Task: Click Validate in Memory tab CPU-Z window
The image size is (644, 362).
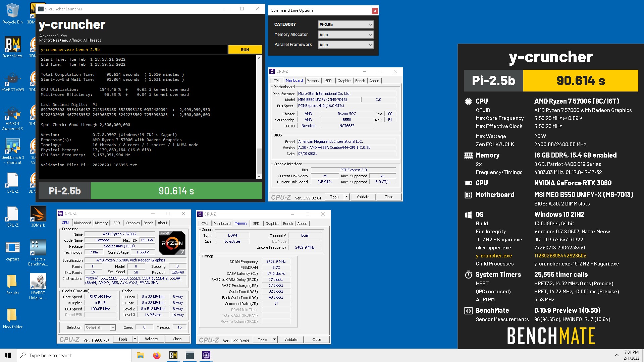Action: point(291,340)
